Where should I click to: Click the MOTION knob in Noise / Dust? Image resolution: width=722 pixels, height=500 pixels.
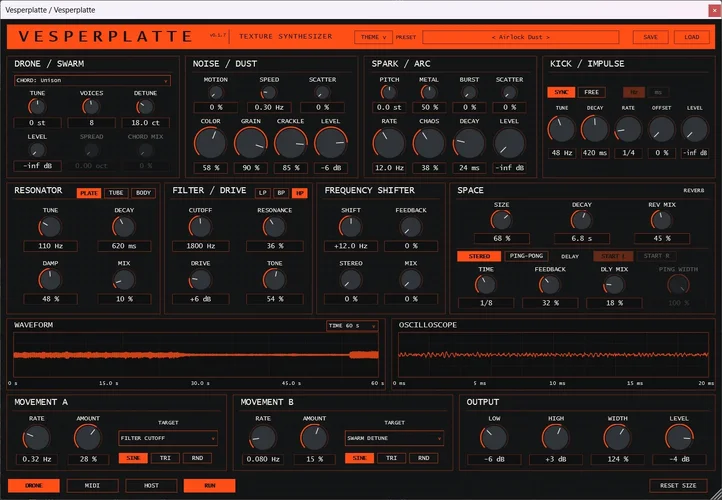pos(215,93)
